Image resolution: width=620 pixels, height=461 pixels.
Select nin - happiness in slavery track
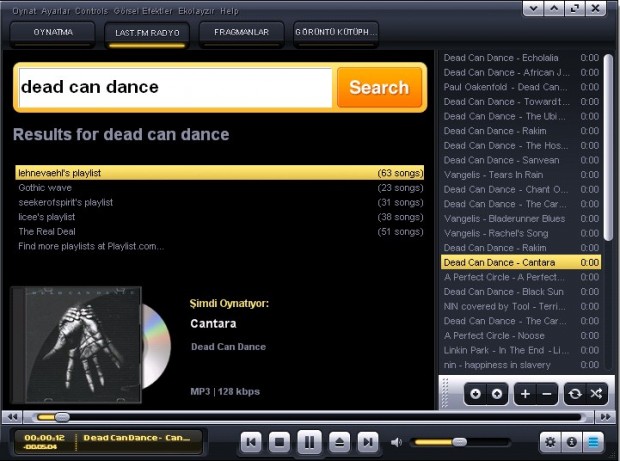(x=521, y=365)
